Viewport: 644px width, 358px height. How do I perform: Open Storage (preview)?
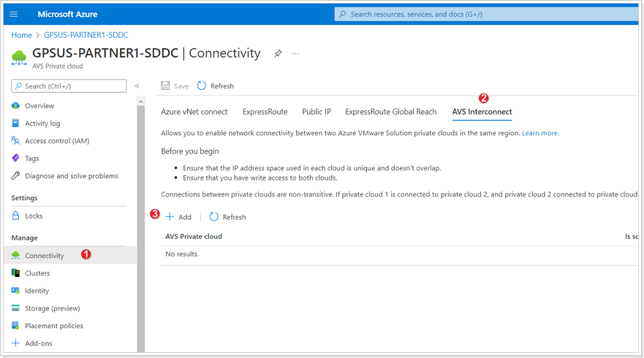[53, 308]
